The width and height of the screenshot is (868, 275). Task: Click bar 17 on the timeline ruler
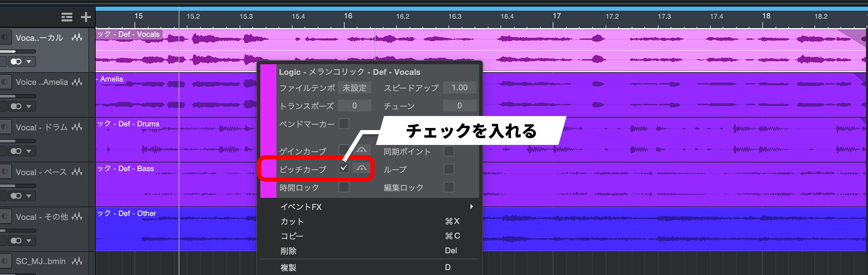click(557, 16)
